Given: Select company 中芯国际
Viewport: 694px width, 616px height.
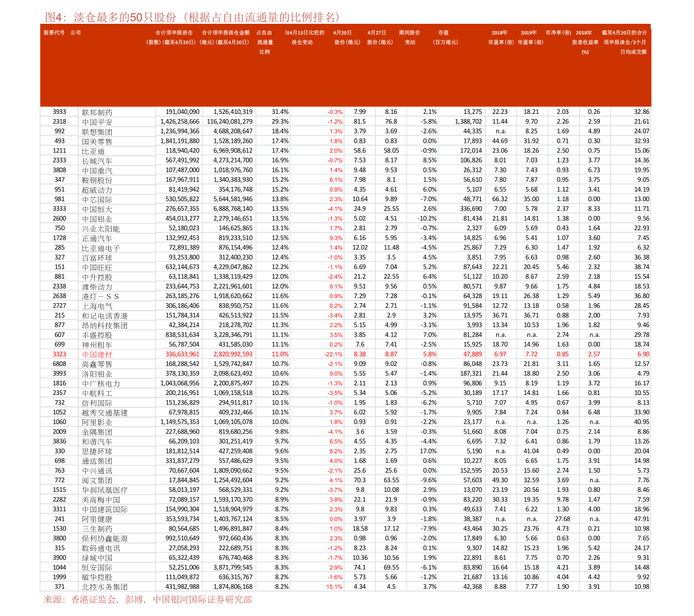Looking at the screenshot, I should (x=97, y=199).
